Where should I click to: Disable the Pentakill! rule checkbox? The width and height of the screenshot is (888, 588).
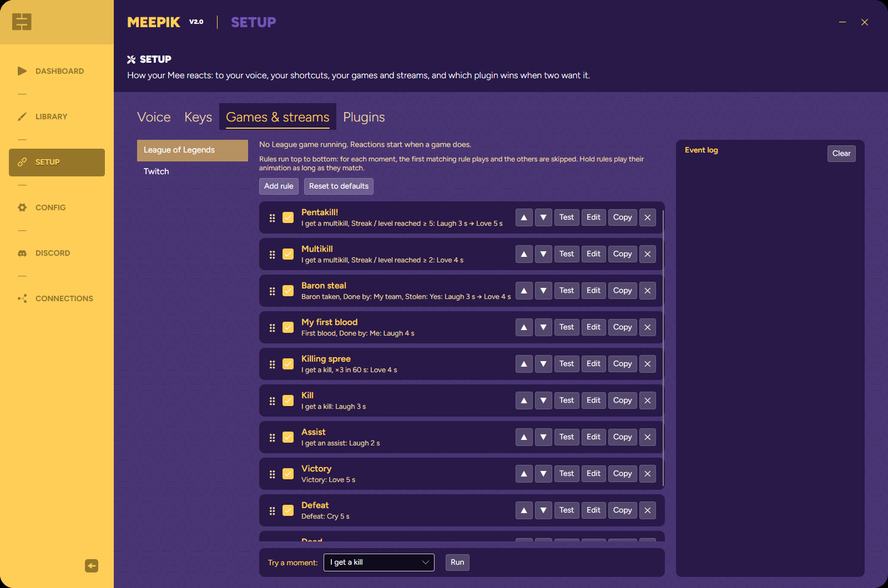[x=288, y=217]
